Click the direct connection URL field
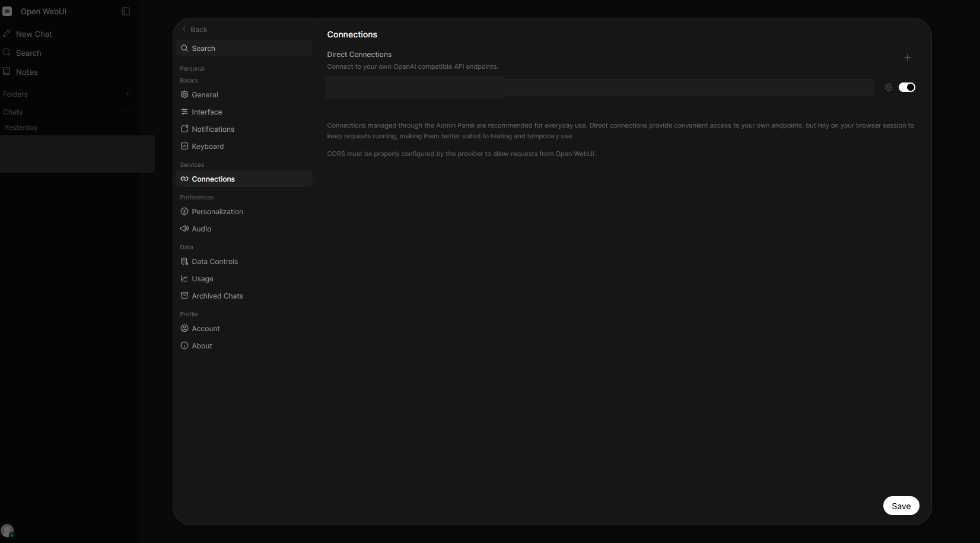The image size is (980, 543). [x=599, y=87]
